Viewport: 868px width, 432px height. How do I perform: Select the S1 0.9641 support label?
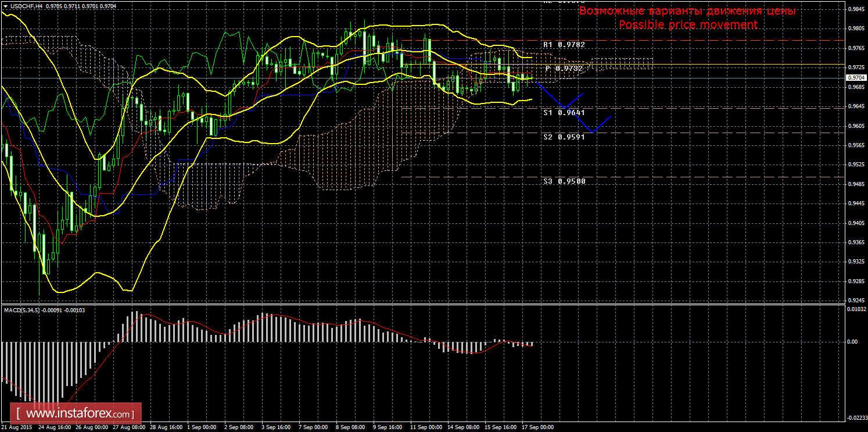coord(564,113)
